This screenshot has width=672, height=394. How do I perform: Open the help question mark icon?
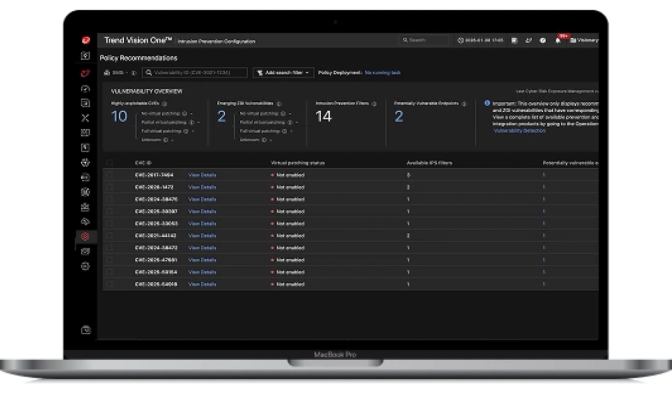point(543,40)
